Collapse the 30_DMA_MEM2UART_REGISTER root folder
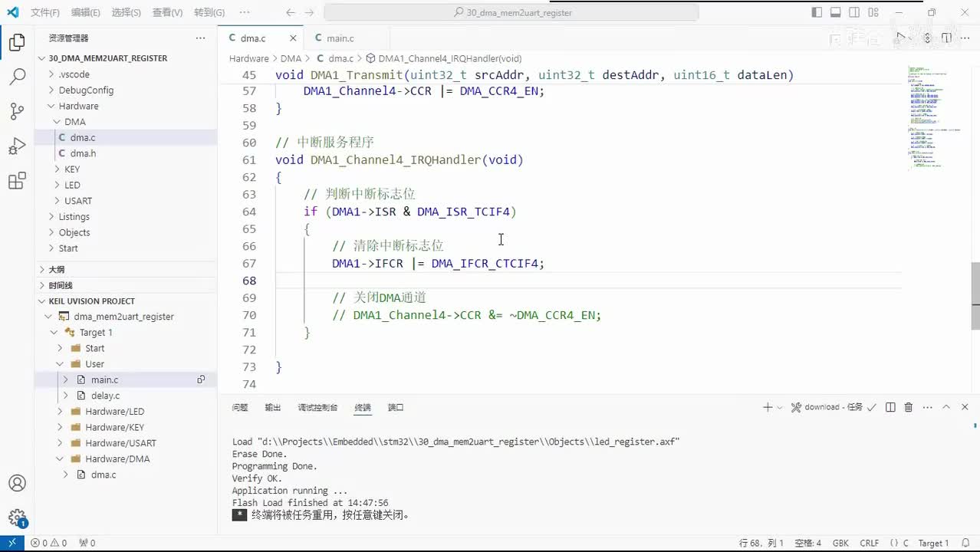 107,58
